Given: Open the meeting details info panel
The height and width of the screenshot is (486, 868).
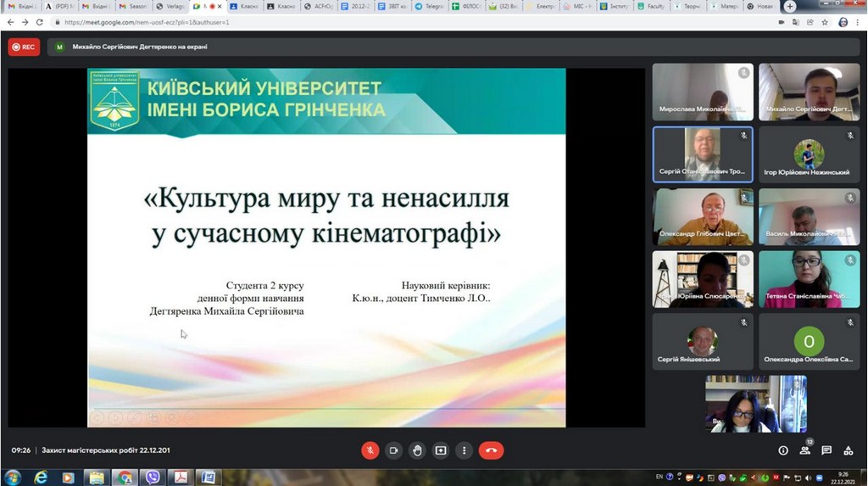Looking at the screenshot, I should click(x=783, y=450).
